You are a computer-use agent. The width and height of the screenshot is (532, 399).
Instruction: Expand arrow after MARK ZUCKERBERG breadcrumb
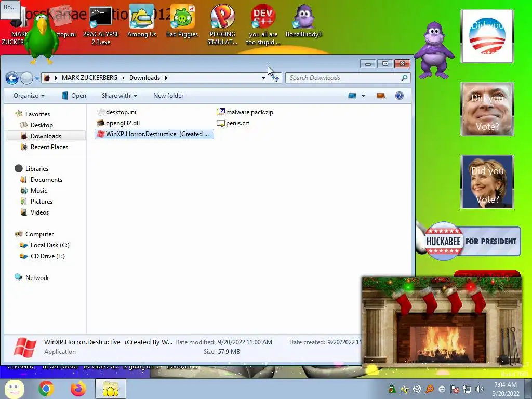click(x=123, y=78)
